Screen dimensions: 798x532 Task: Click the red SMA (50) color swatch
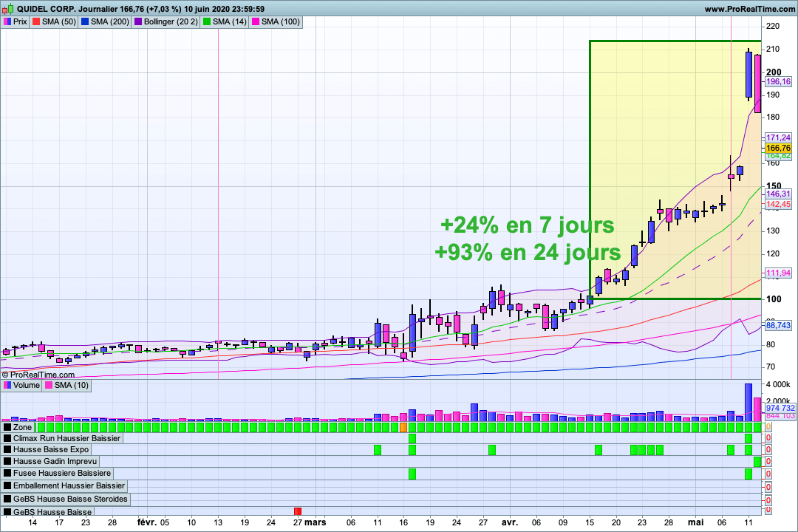click(x=35, y=22)
